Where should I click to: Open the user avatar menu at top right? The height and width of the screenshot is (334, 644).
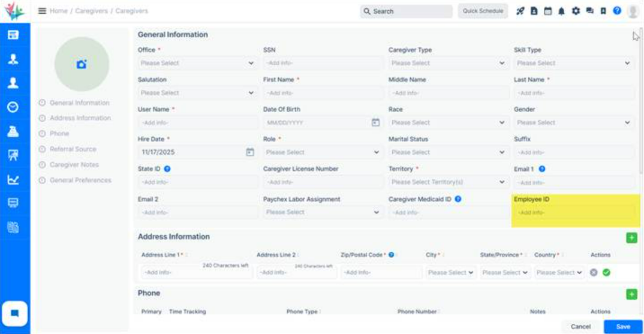[633, 11]
